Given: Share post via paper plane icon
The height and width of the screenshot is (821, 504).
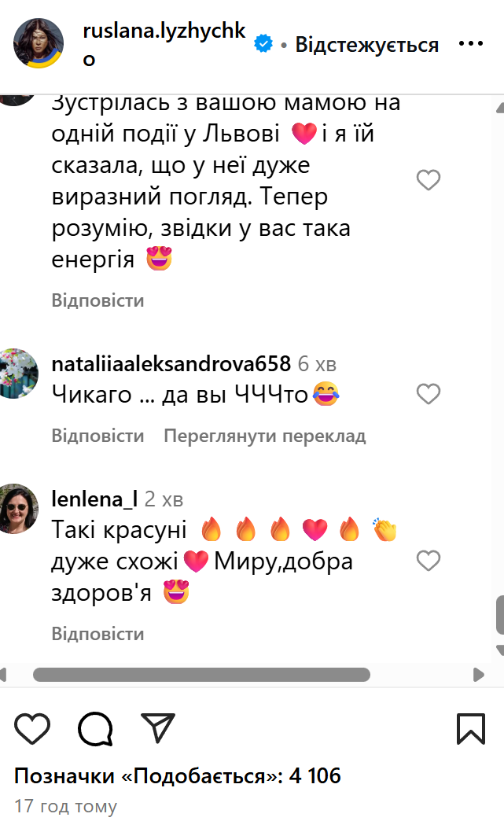Looking at the screenshot, I should tap(157, 727).
